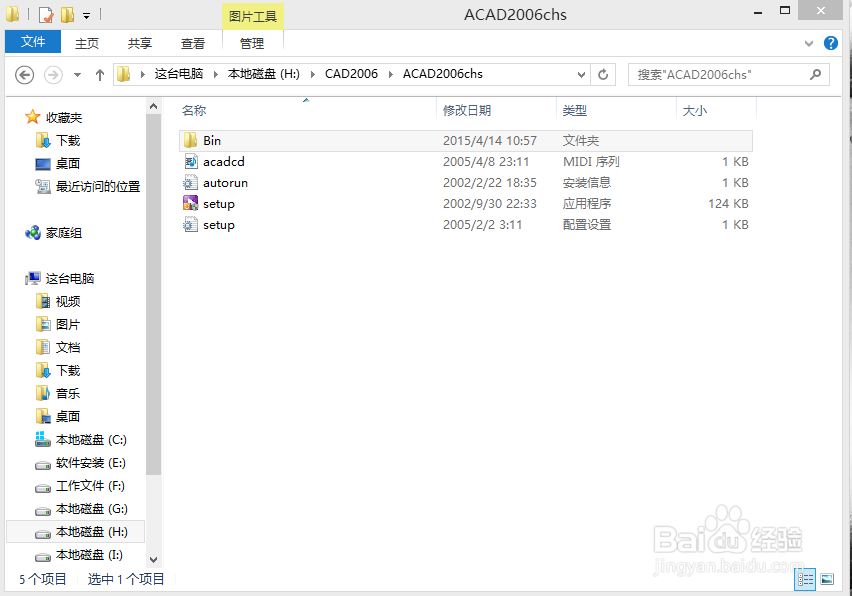
Task: Sort by 修改日期 column header
Action: pyautogui.click(x=467, y=110)
